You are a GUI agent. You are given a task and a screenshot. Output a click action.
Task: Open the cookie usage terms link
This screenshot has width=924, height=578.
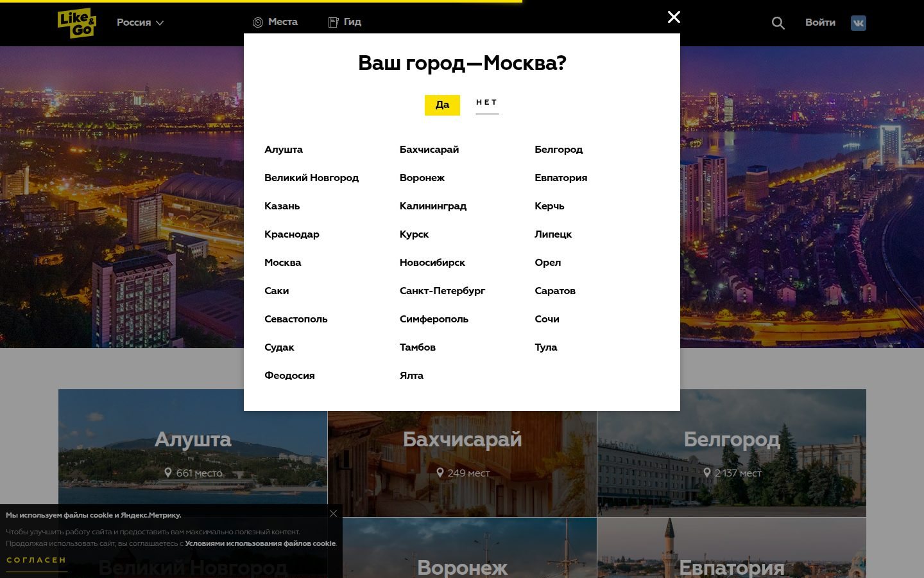pyautogui.click(x=261, y=543)
